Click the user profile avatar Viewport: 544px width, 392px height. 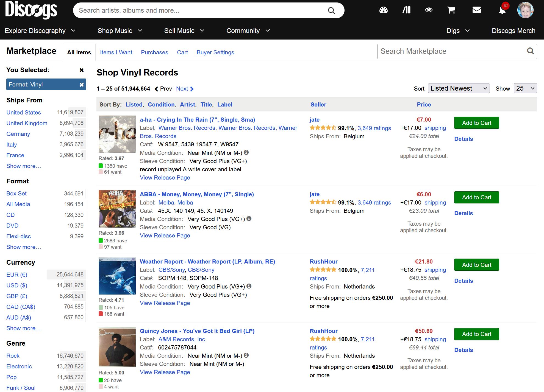(x=525, y=10)
